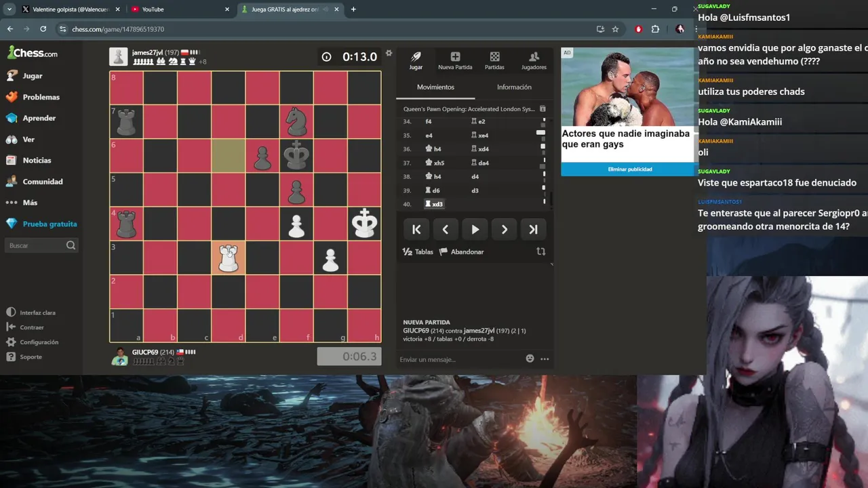Select black move 35 Rxe4
Screen dimensions: 868x488
[479, 136]
